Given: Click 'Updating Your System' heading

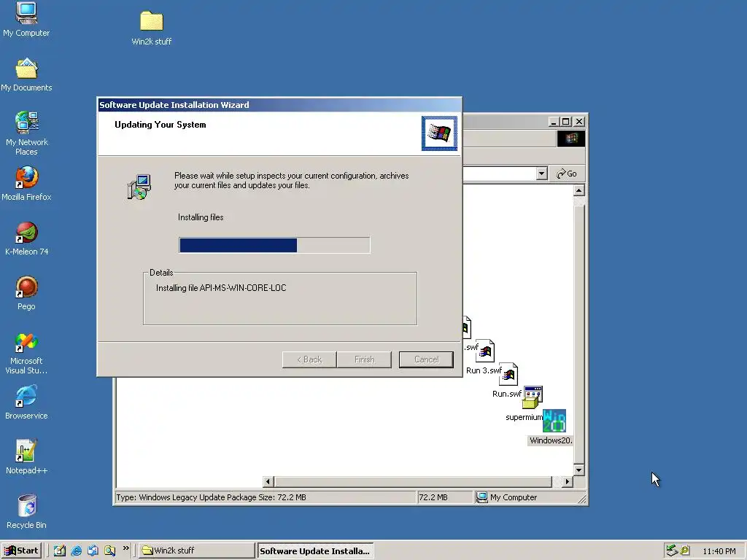Looking at the screenshot, I should [160, 125].
